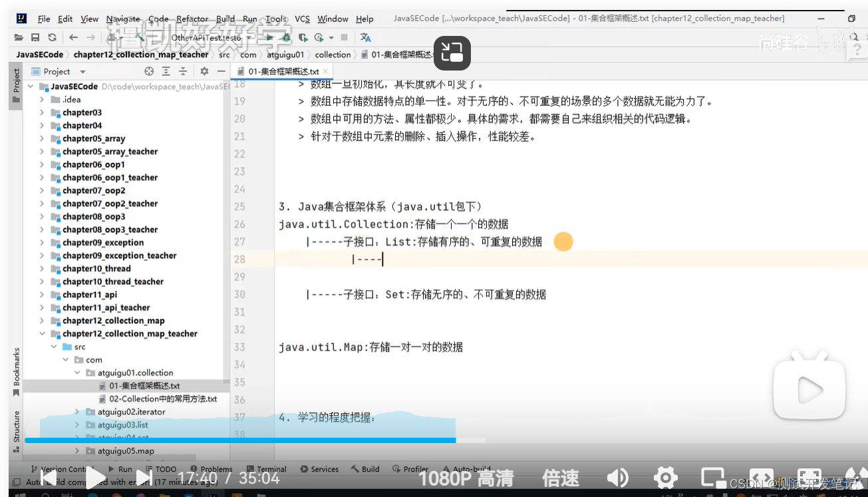Expand the .idea folder
The width and height of the screenshot is (868, 497).
(x=42, y=100)
